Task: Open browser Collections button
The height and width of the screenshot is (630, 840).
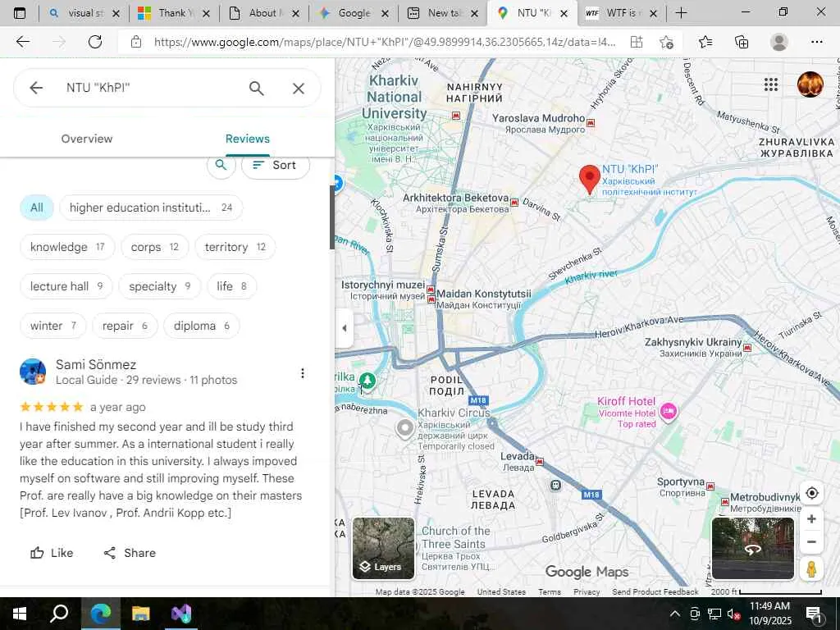Action: 742,42
